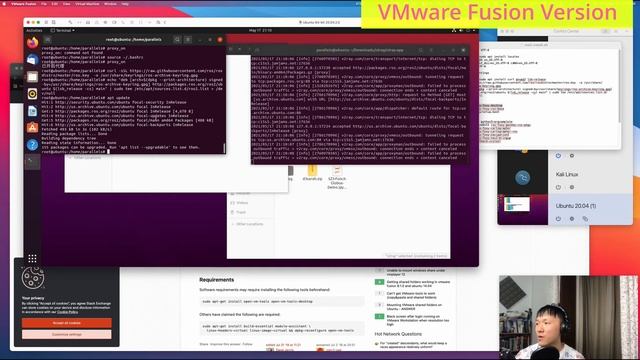Select the Kali Linux entry label
The width and height of the screenshot is (640, 360).
[567, 174]
